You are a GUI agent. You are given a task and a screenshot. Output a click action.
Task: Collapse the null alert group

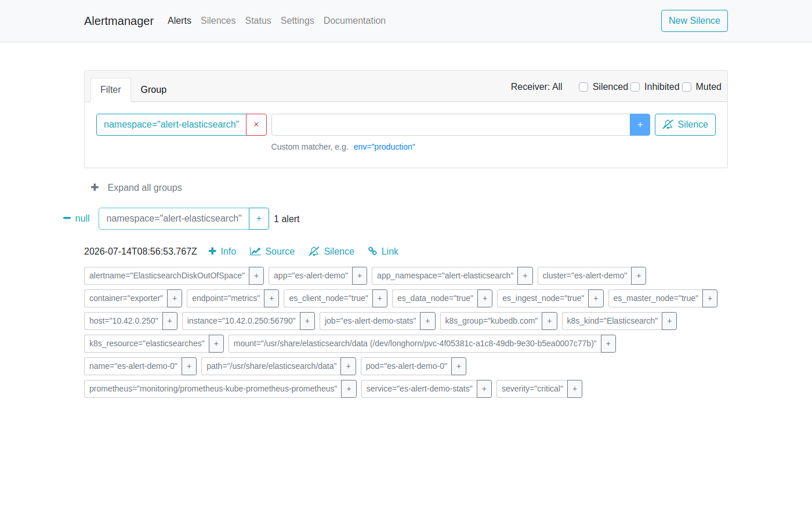(67, 218)
